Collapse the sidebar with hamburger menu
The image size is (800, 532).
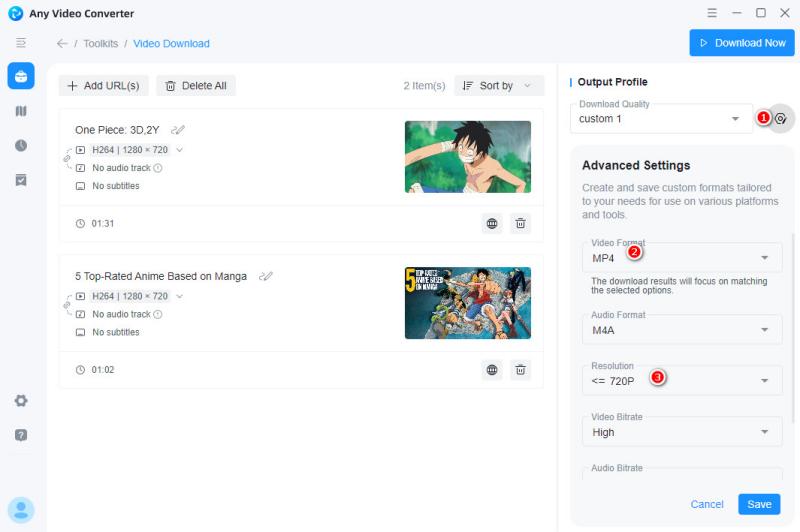tap(21, 43)
